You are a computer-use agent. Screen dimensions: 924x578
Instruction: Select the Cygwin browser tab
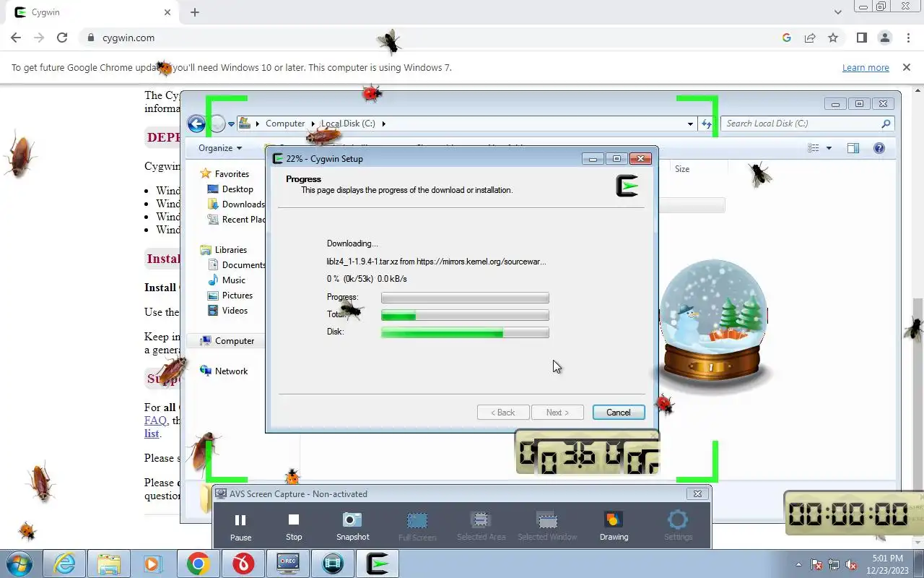coord(92,12)
